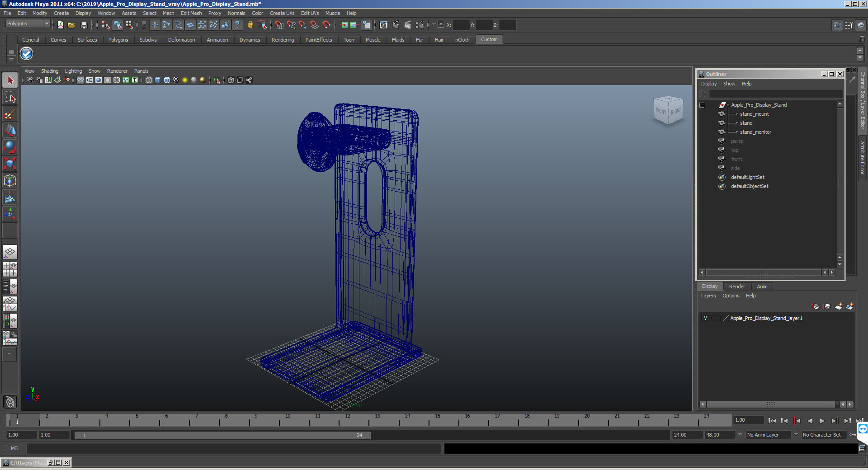Screen dimensions: 868x470
Task: Expand the toolbox quick layout arrow
Action: pyautogui.click(x=9, y=354)
